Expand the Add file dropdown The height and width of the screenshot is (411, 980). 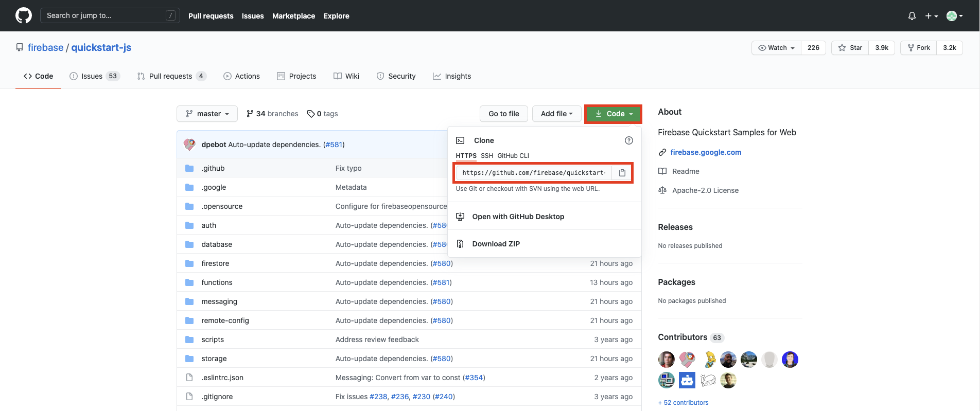tap(557, 114)
